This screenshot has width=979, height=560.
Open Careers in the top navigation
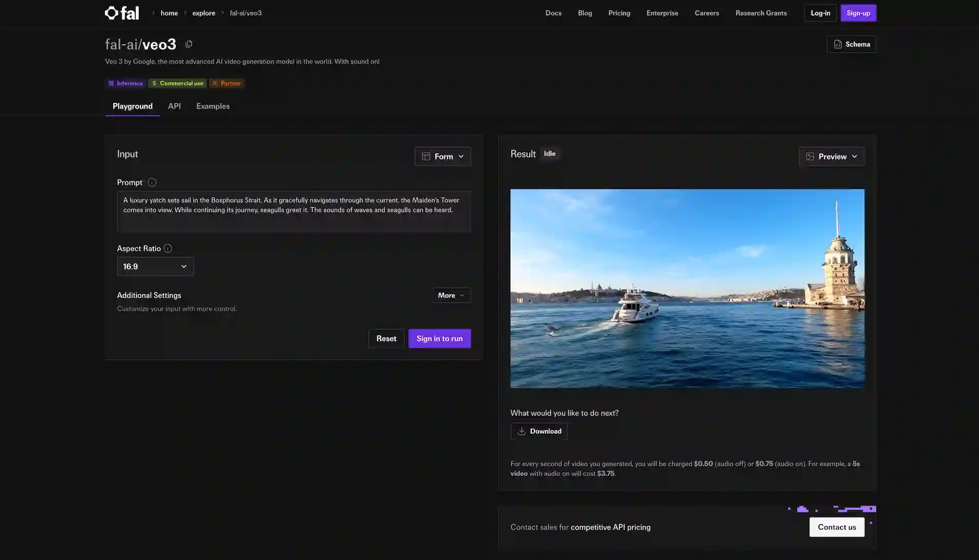point(707,13)
